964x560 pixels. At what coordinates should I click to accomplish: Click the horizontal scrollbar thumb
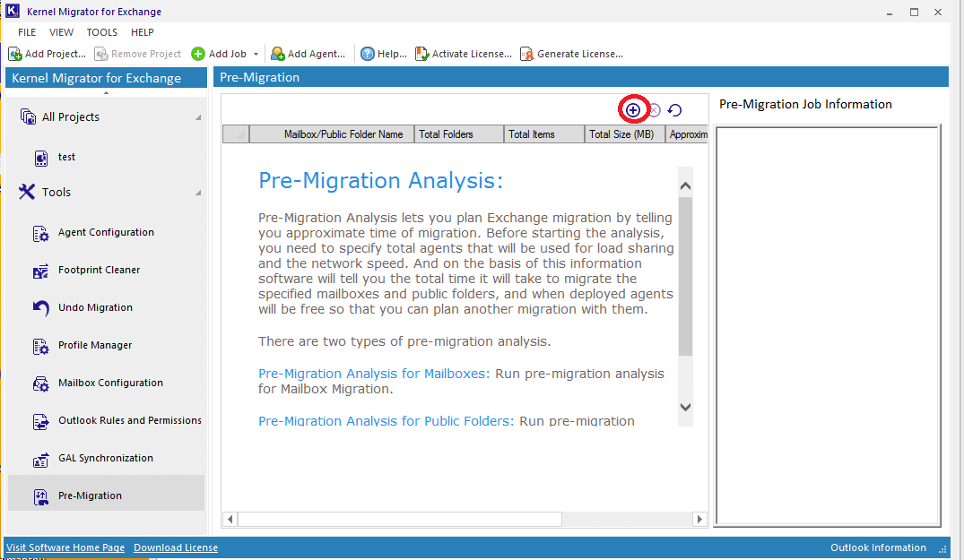[400, 520]
